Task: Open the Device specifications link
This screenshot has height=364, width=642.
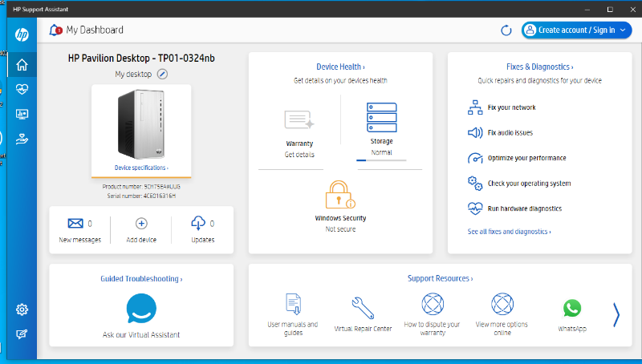Action: point(141,168)
